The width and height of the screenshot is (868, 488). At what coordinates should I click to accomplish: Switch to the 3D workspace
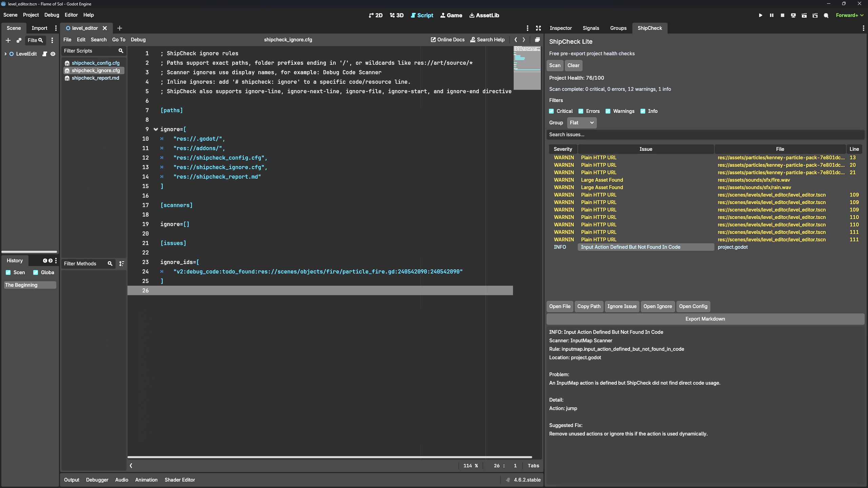tap(397, 15)
